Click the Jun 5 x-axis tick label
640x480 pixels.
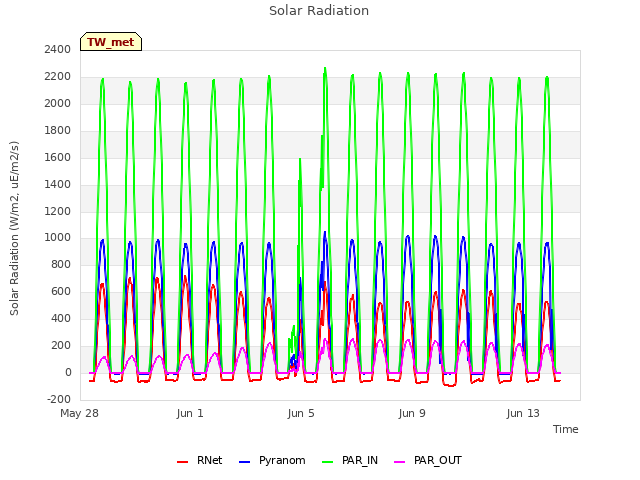301,413
